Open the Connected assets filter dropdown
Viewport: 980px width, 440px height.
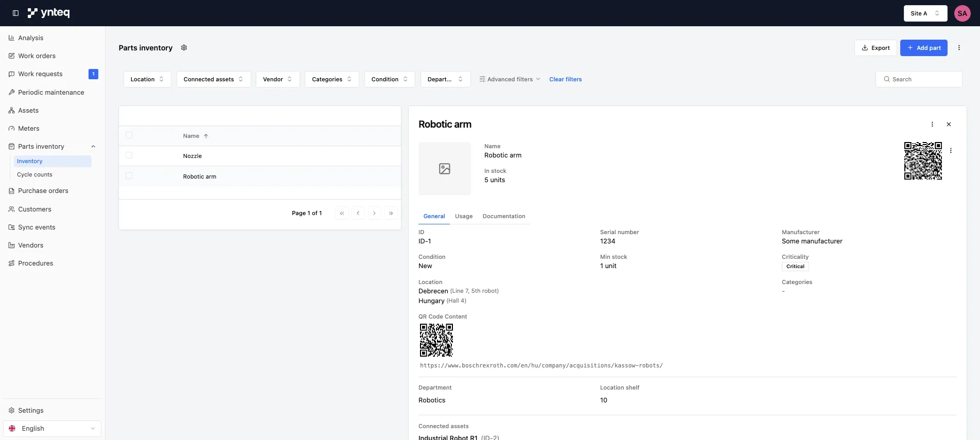[x=214, y=79]
